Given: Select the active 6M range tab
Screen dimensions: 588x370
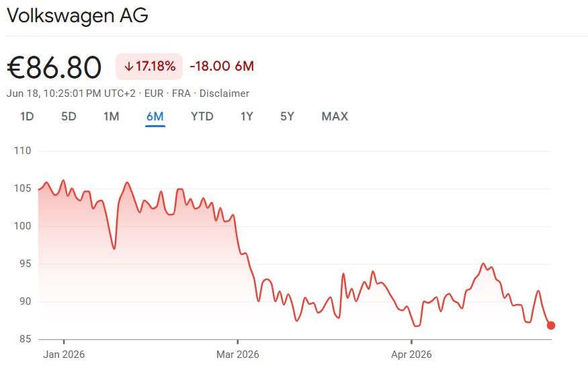Looking at the screenshot, I should pos(155,116).
